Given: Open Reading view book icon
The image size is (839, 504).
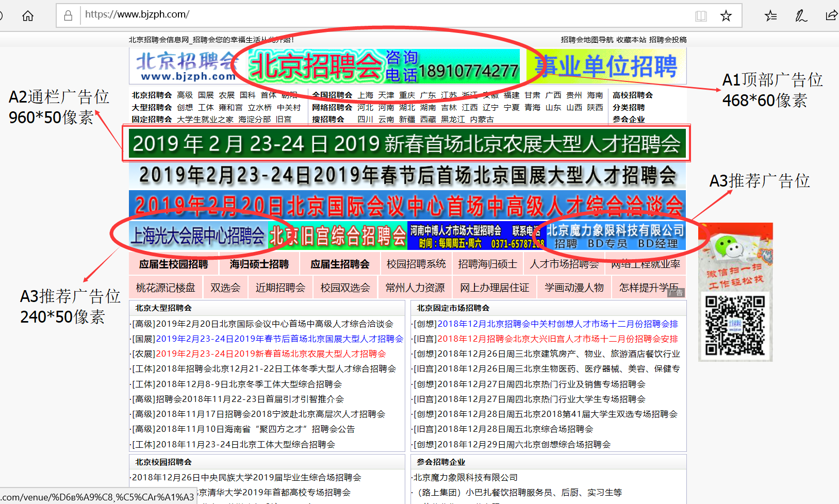Looking at the screenshot, I should (701, 16).
